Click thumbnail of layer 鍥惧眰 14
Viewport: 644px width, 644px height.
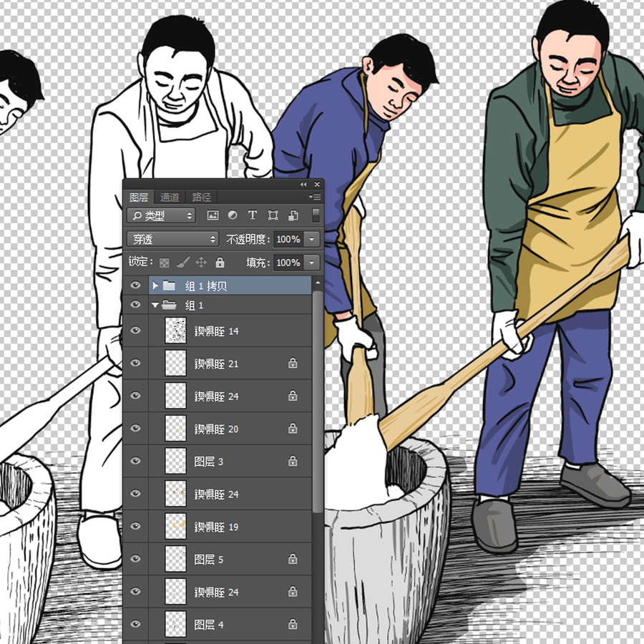[175, 330]
